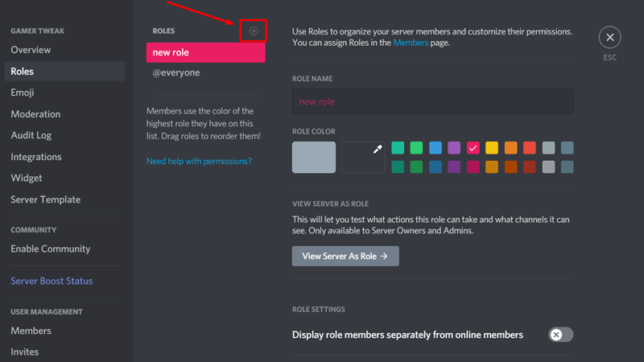Go to the Audit Log section
The height and width of the screenshot is (362, 644).
[31, 135]
